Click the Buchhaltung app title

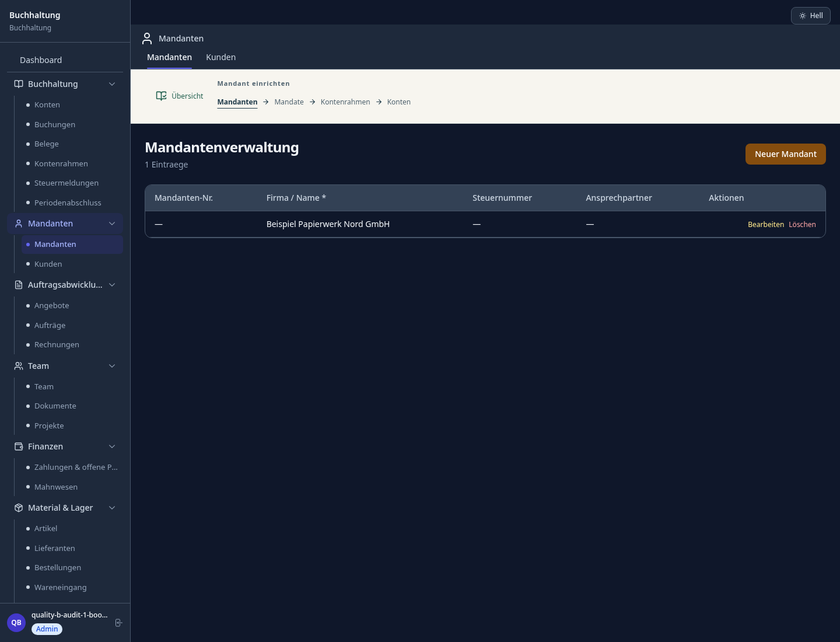pos(35,15)
